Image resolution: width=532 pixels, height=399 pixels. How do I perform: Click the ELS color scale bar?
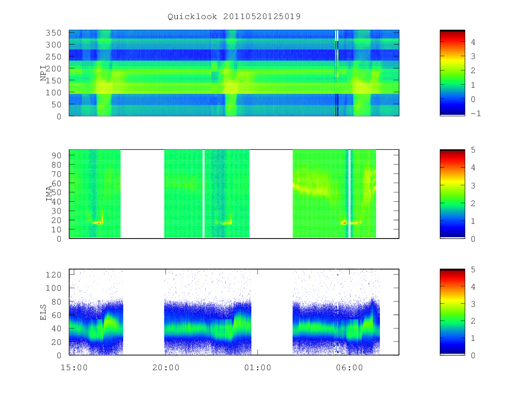click(x=452, y=312)
